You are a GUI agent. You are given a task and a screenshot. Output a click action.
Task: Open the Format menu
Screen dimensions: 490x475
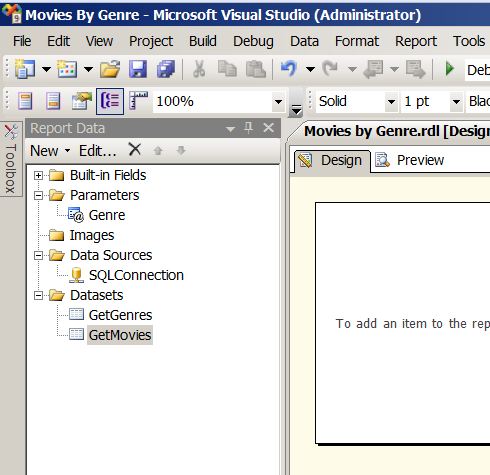[x=357, y=41]
